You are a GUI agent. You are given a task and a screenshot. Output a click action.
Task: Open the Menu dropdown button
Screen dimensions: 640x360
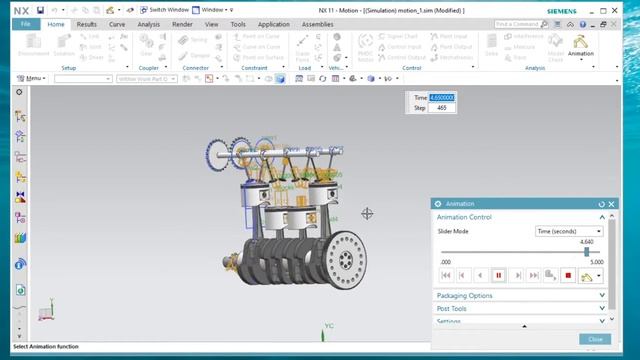click(x=31, y=78)
